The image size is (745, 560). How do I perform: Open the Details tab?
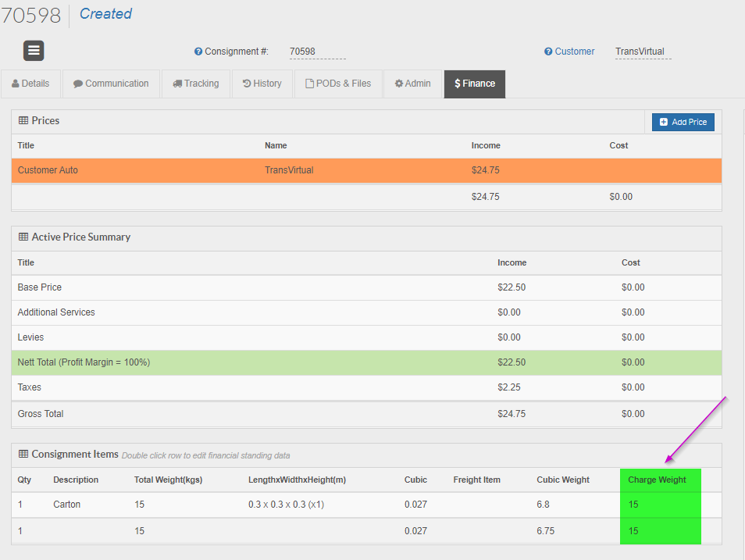click(x=31, y=84)
